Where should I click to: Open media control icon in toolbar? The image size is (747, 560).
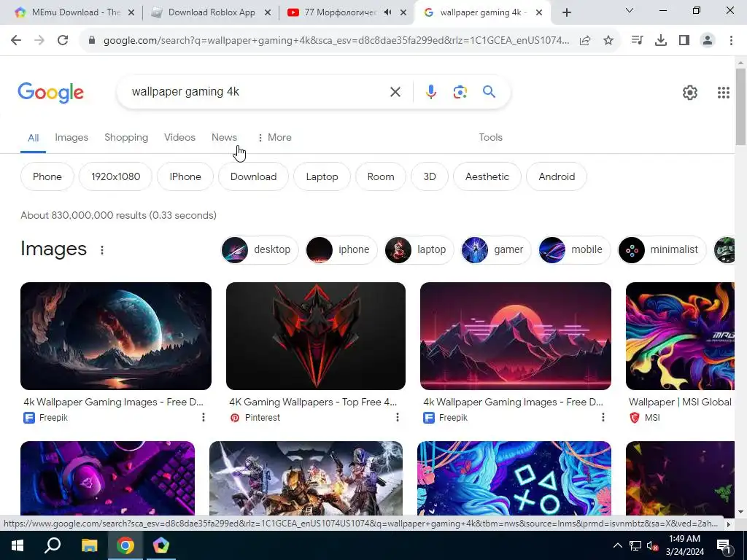pos(637,41)
